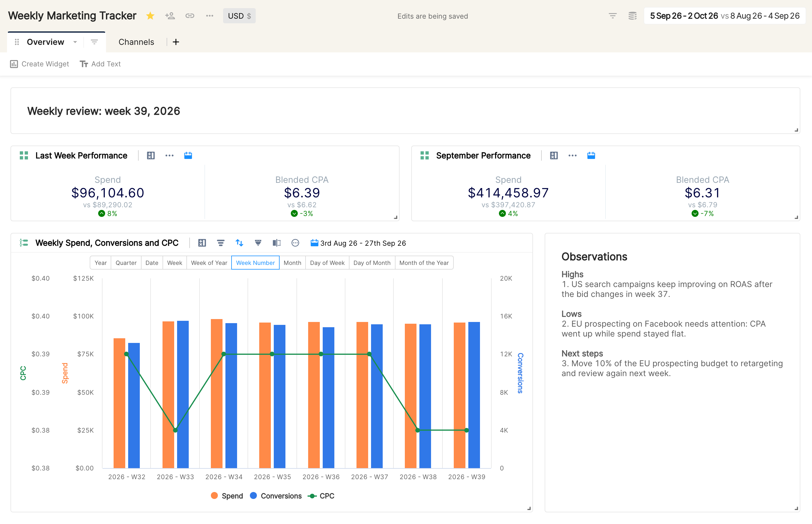Select Week of Year granularity option
Viewport: 812px width, 524px height.
coord(209,263)
